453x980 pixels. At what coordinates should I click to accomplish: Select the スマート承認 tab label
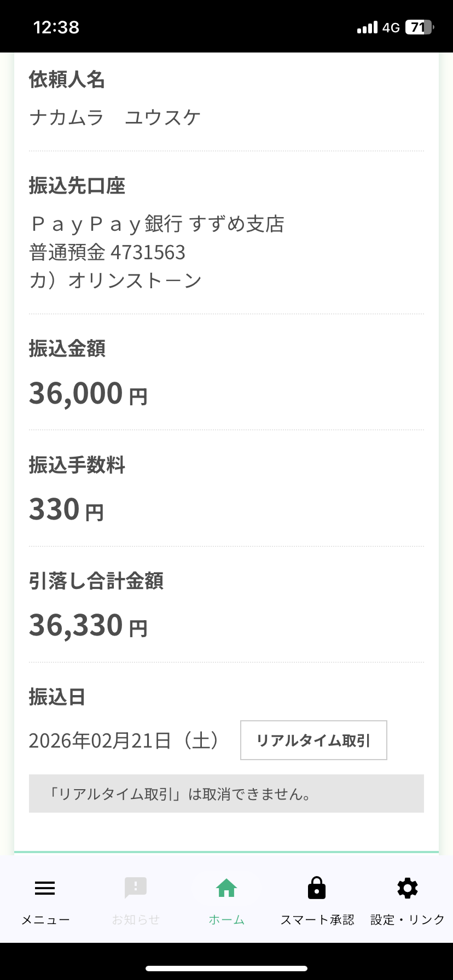(317, 920)
